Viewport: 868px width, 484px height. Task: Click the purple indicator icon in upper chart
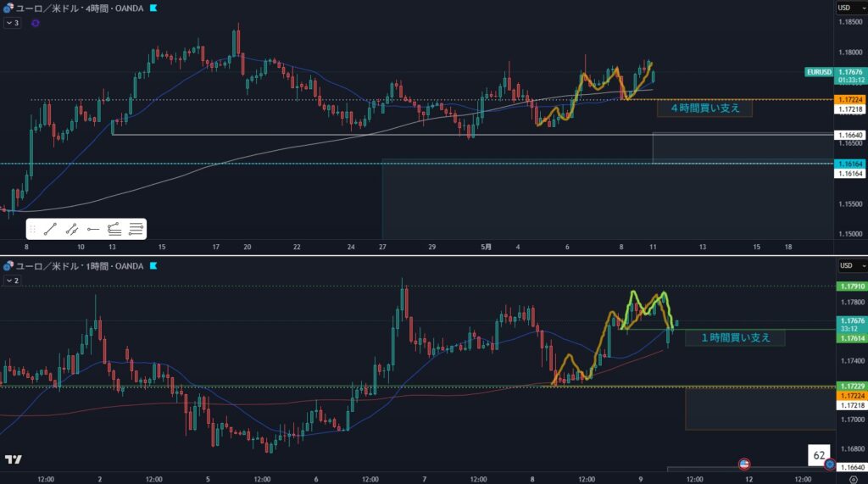(x=36, y=23)
